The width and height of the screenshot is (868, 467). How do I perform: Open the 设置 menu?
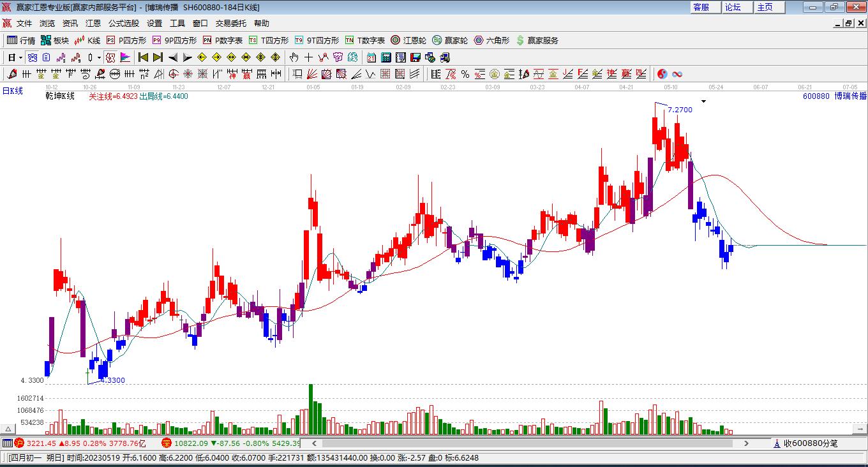(154, 23)
